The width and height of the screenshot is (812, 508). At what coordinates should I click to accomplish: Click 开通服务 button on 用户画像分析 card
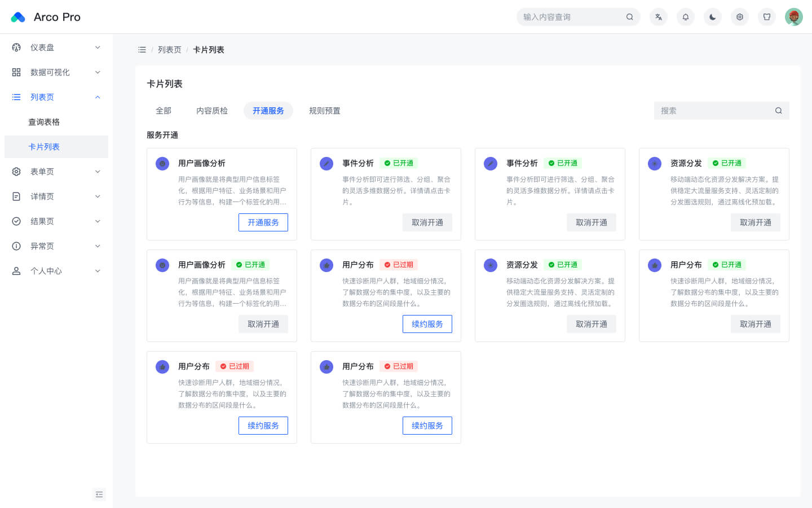point(263,222)
